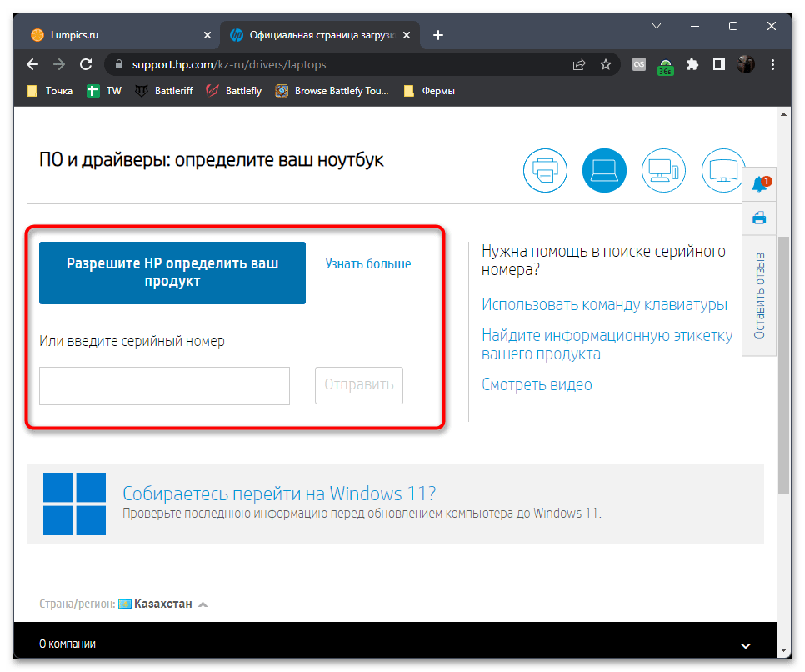Open the gray extension icon in toolbar
Screen dimensions: 805x672
639,64
